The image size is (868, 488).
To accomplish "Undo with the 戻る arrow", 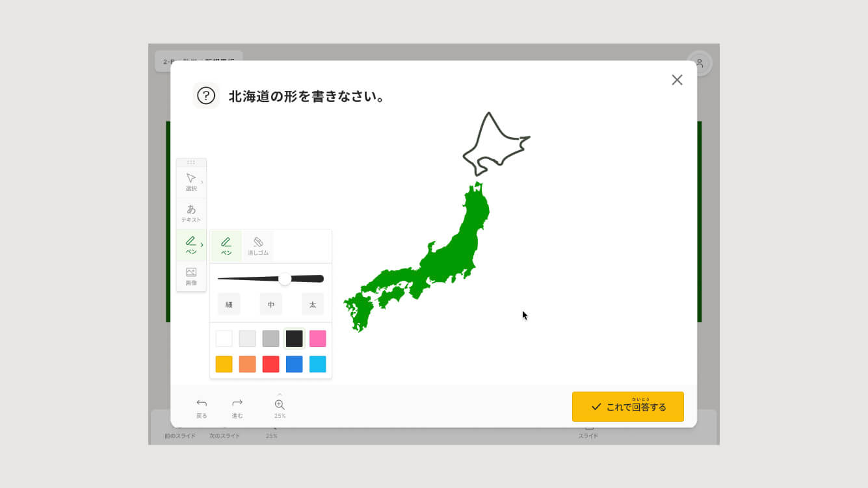I will coord(202,407).
